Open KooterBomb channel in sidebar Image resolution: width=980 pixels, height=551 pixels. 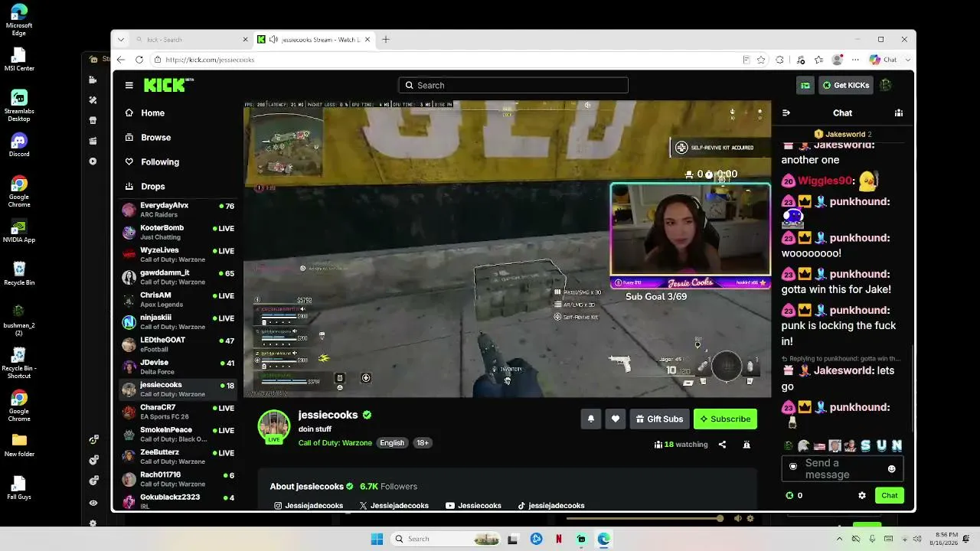(178, 232)
